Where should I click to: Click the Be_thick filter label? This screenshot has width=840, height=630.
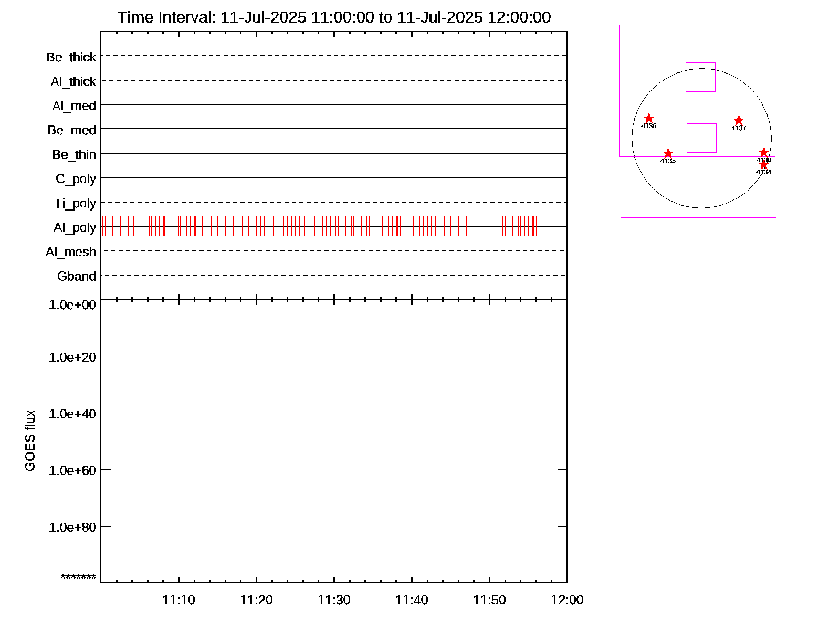(71, 57)
